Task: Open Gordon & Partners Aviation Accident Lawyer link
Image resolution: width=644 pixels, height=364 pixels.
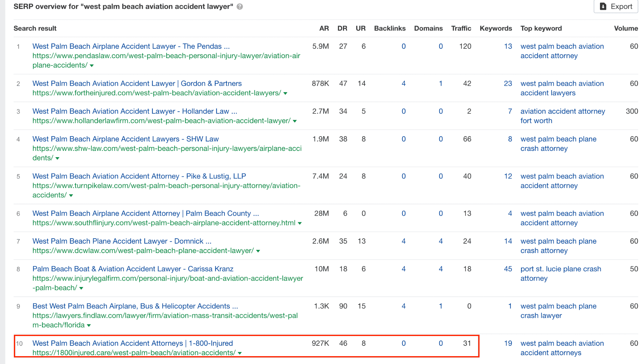Action: (x=137, y=83)
